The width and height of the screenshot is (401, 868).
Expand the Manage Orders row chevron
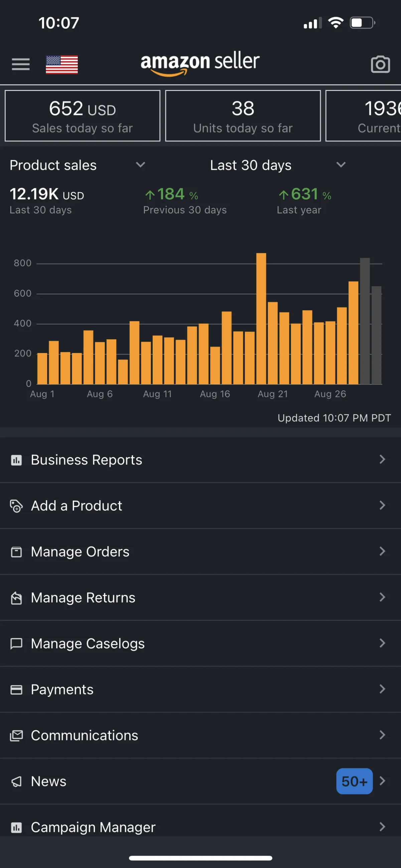(x=382, y=552)
